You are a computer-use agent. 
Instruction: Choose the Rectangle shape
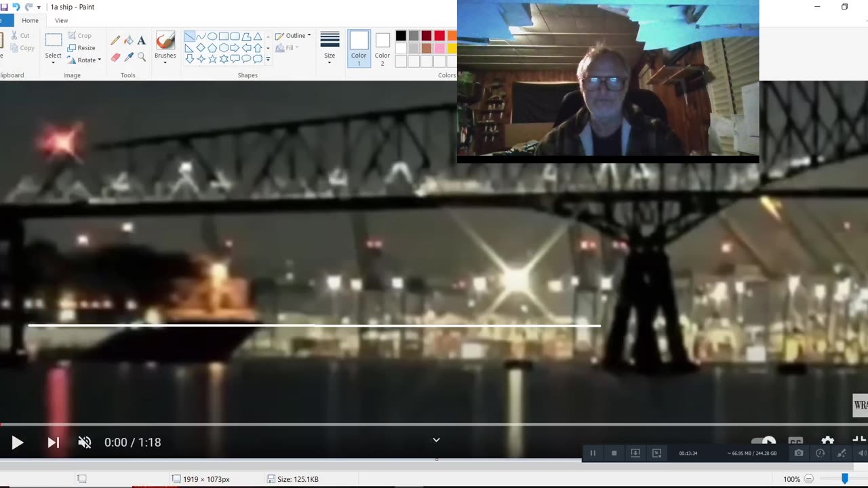pyautogui.click(x=224, y=37)
